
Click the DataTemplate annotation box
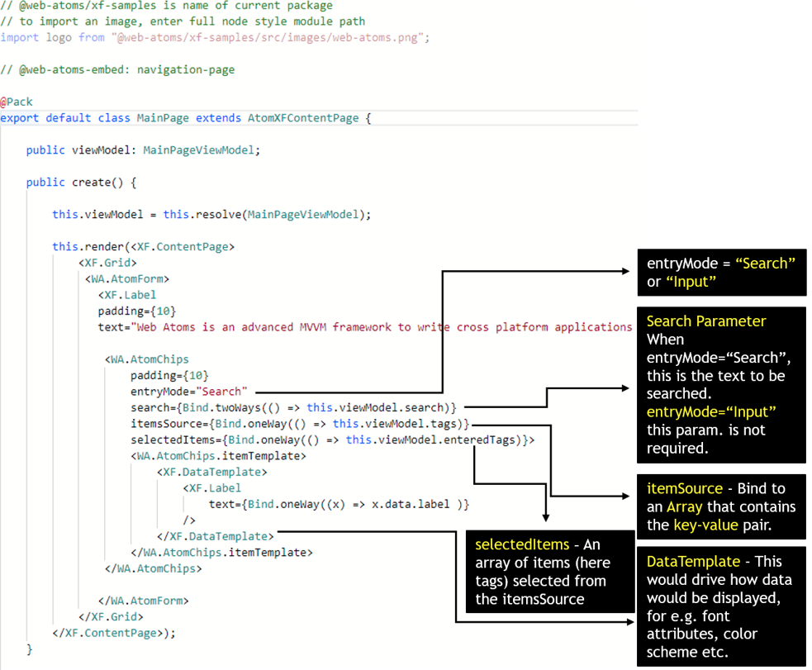720,606
